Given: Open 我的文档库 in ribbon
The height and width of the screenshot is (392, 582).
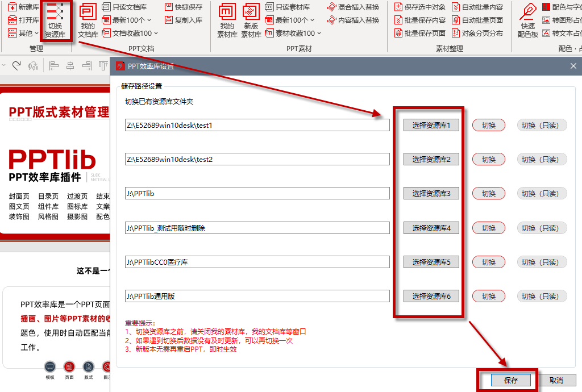Looking at the screenshot, I should tap(88, 20).
